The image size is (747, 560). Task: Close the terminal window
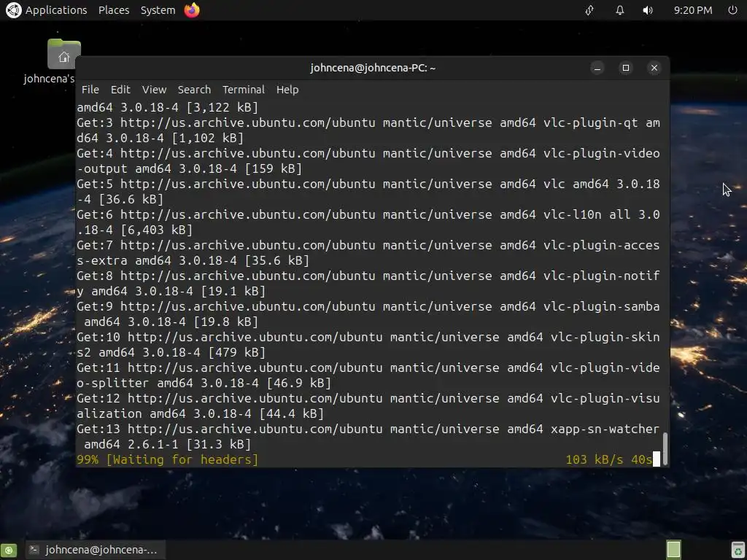[654, 68]
